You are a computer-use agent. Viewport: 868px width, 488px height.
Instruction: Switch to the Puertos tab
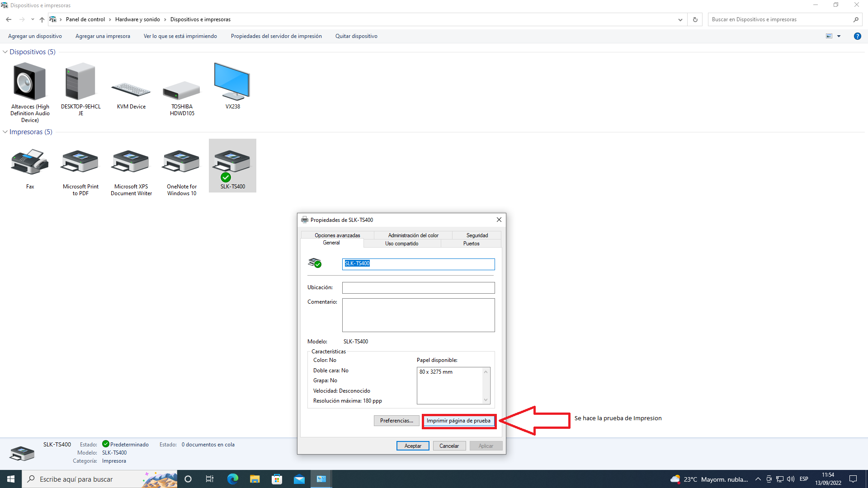[x=471, y=244]
